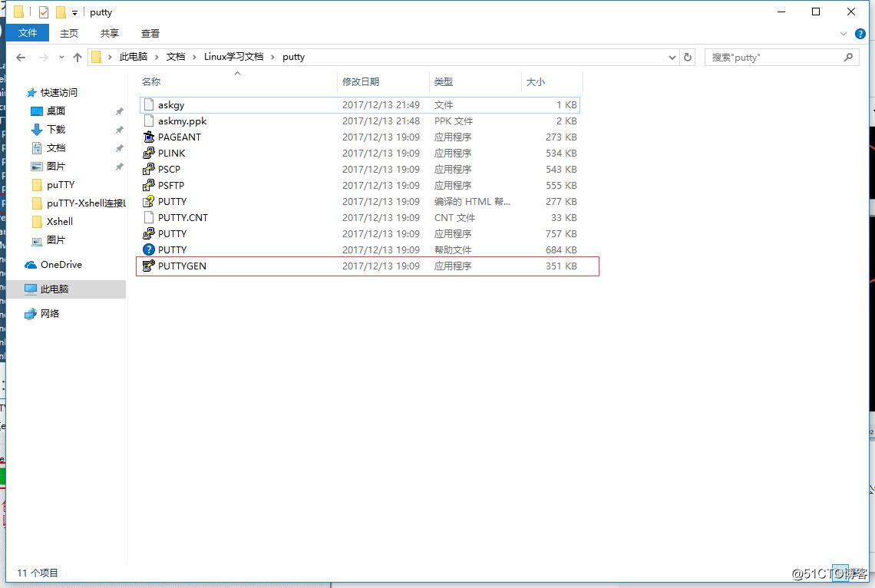Click the 2017/12/13 21:49 date of askgy
Screen dimensions: 875x588
point(381,105)
